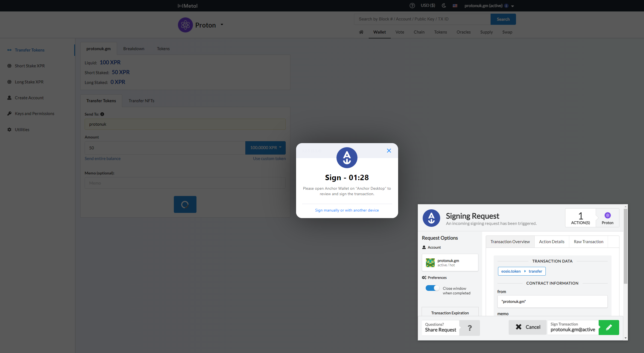
Task: Click the eosio.token transfer action label
Action: tap(521, 271)
